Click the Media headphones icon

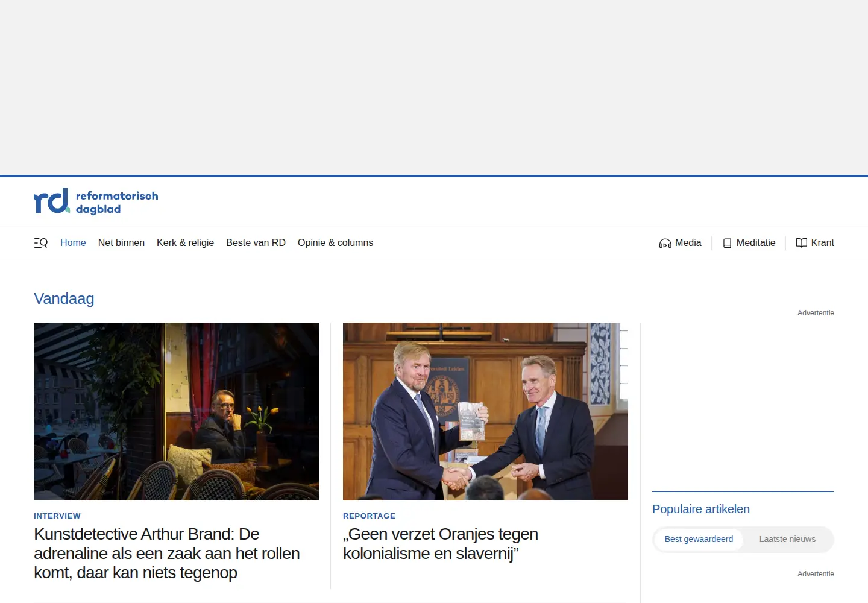point(665,243)
